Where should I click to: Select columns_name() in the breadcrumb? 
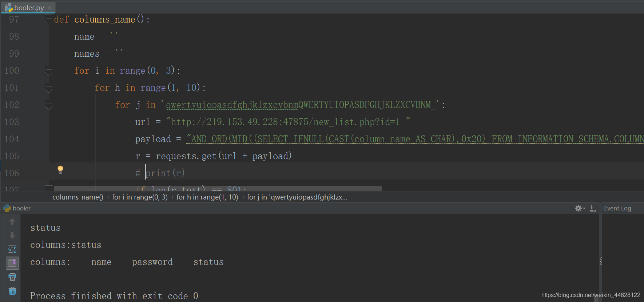(78, 197)
